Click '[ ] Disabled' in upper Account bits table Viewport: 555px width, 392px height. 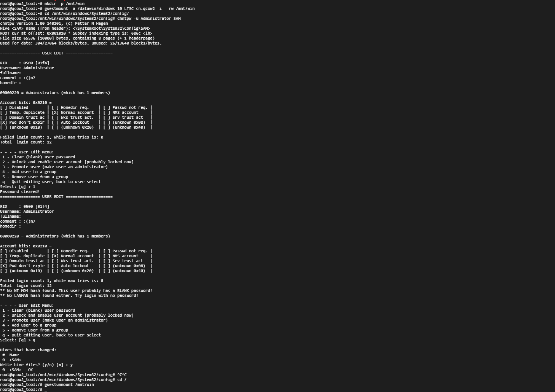click(x=14, y=107)
